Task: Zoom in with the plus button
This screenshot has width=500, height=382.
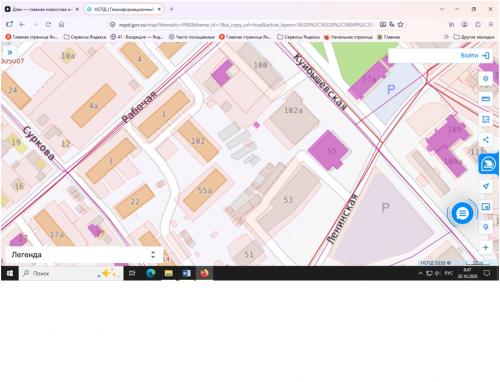Action: [486, 247]
